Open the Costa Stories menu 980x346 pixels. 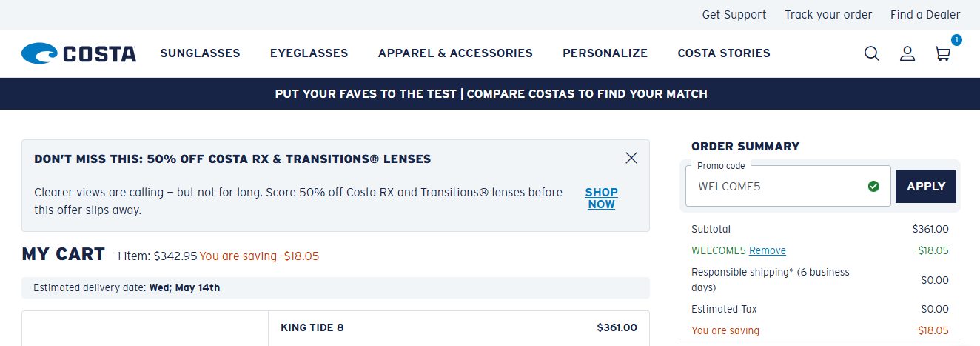click(x=724, y=53)
